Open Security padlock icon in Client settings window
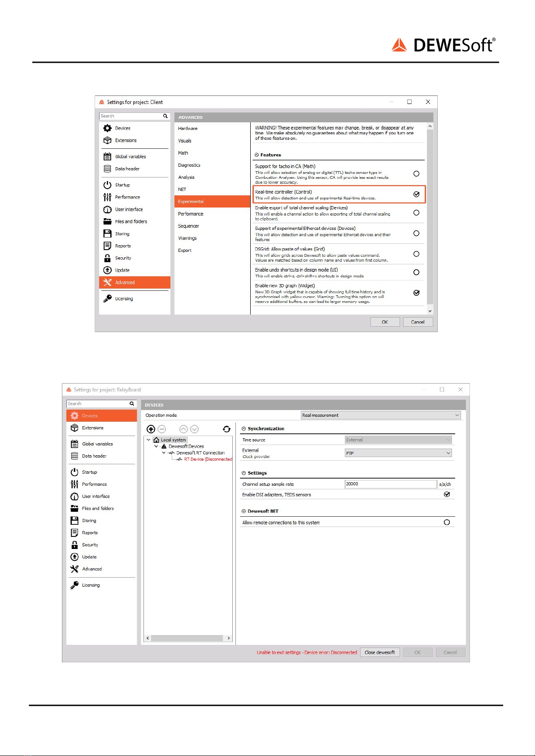The height and width of the screenshot is (756, 535). pyautogui.click(x=107, y=258)
